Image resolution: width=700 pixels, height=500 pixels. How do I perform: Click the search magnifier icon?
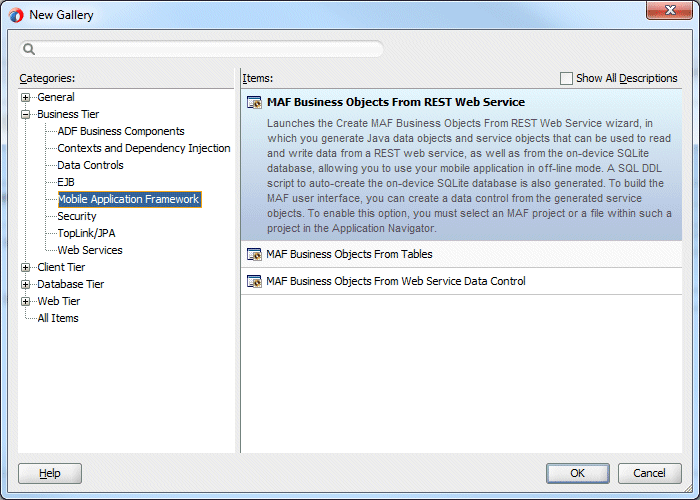click(29, 49)
